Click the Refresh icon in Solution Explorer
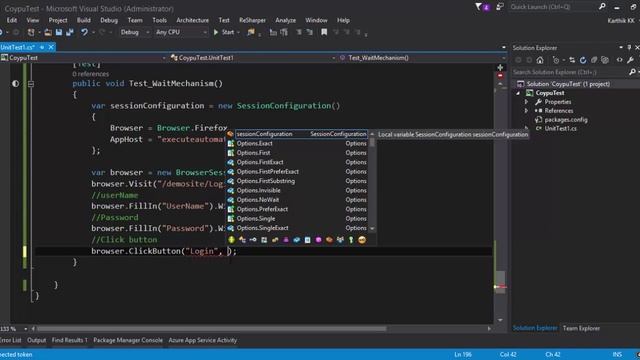640x360 pixels. pyautogui.click(x=583, y=60)
